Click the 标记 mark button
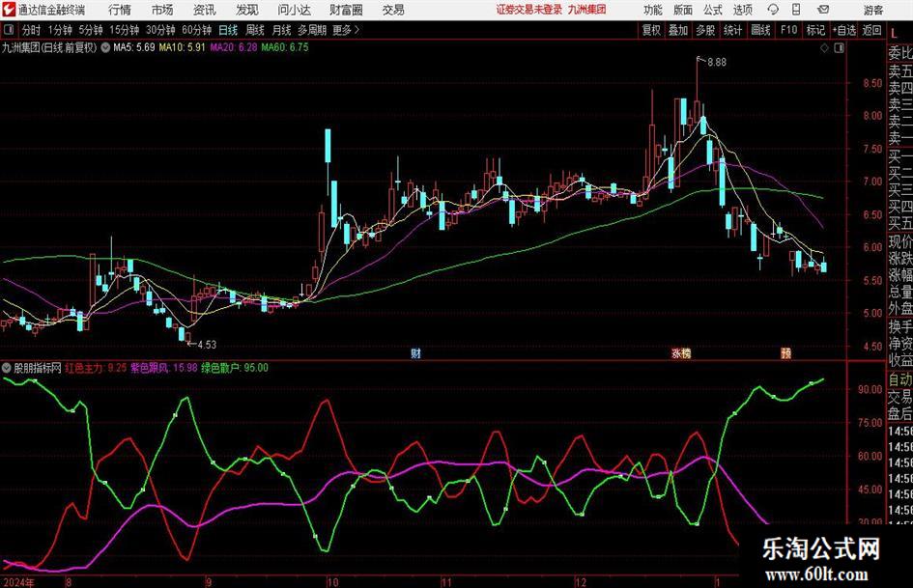The height and width of the screenshot is (588, 913). pos(815,30)
